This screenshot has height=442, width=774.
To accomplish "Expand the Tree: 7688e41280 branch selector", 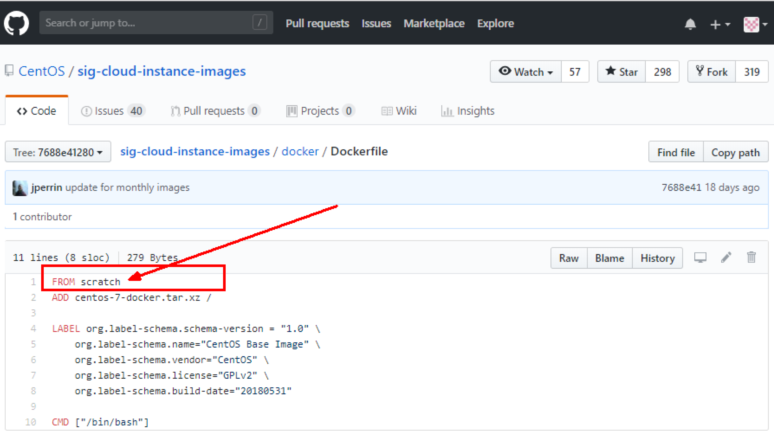I will click(x=58, y=152).
